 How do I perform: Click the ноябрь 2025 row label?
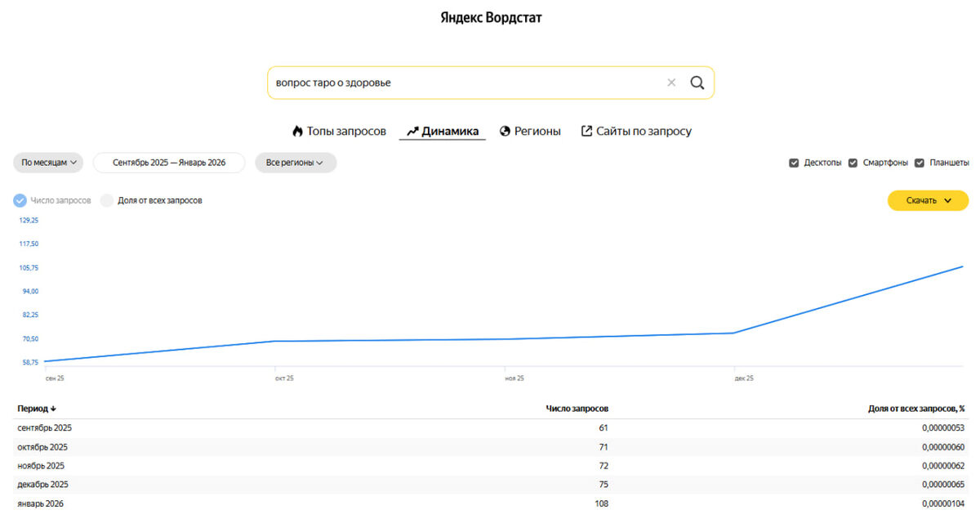tap(41, 466)
